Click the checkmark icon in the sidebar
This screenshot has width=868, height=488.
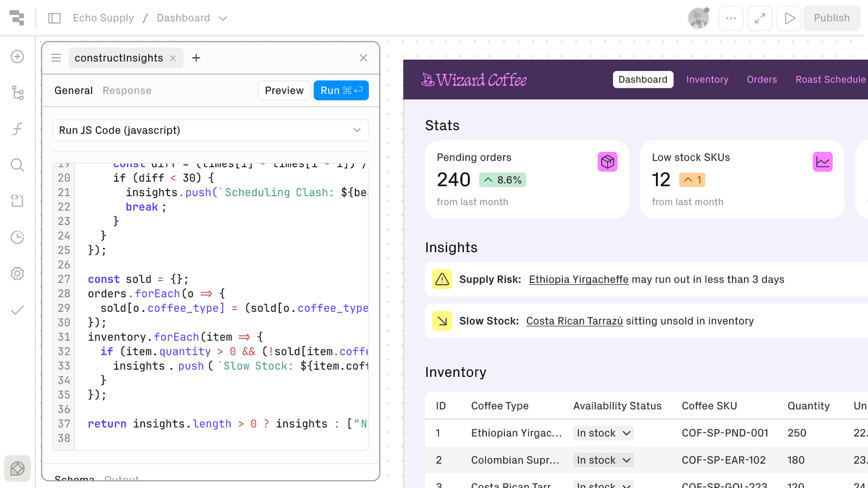click(17, 310)
